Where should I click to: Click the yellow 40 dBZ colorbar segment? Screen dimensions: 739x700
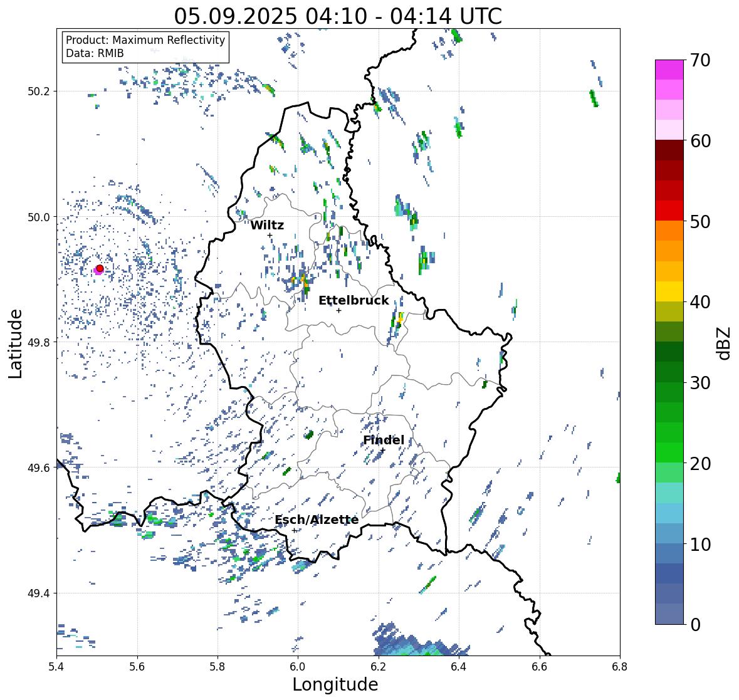(x=669, y=291)
